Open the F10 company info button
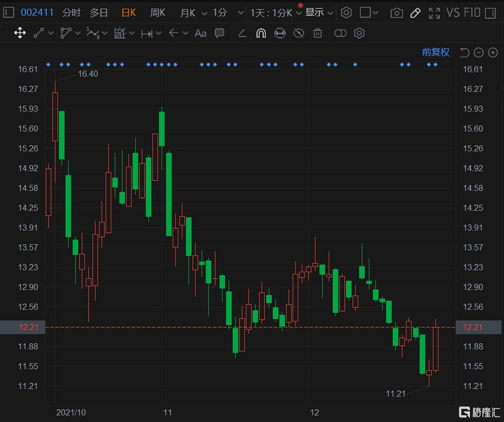 [472, 13]
